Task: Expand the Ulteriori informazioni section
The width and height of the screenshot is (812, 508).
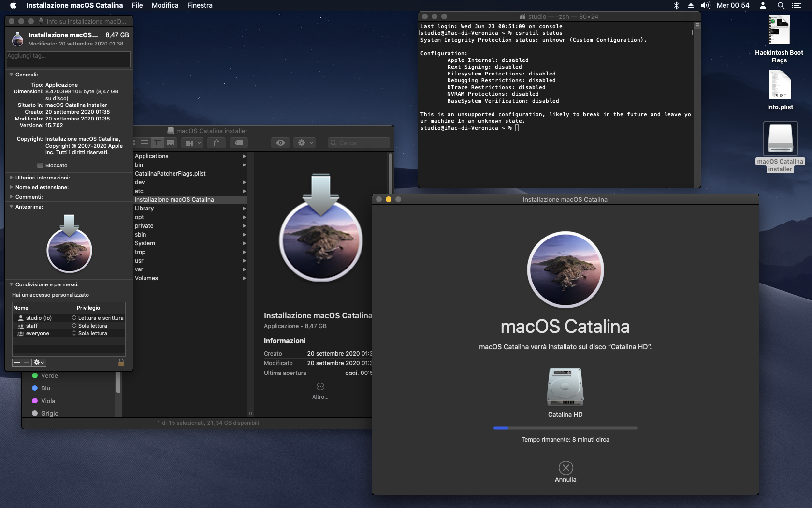Action: tap(11, 178)
